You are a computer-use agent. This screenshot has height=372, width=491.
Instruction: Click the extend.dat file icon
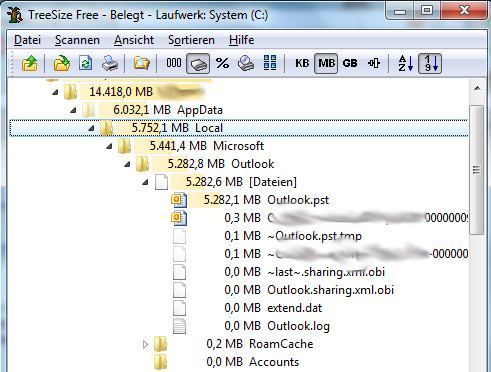pyautogui.click(x=180, y=308)
